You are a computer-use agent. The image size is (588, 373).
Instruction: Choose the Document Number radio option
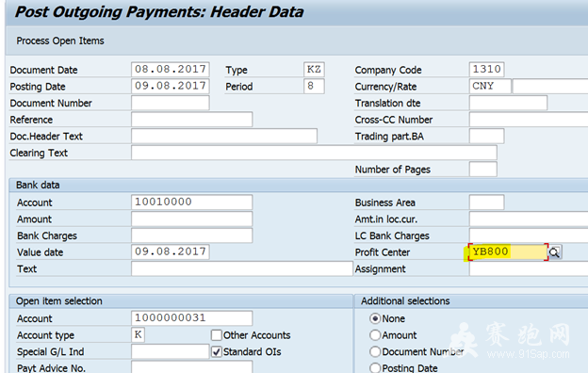(x=375, y=351)
